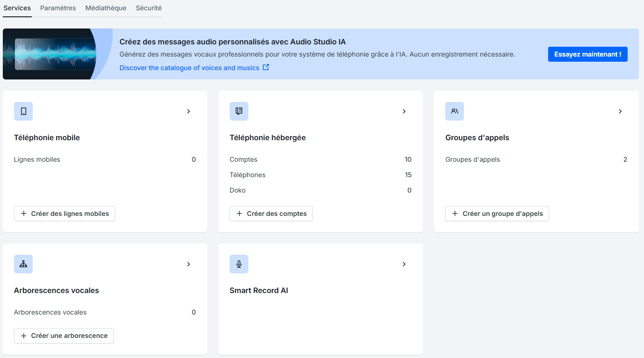
Task: Click the Smart Record AI card title
Action: pyautogui.click(x=259, y=291)
